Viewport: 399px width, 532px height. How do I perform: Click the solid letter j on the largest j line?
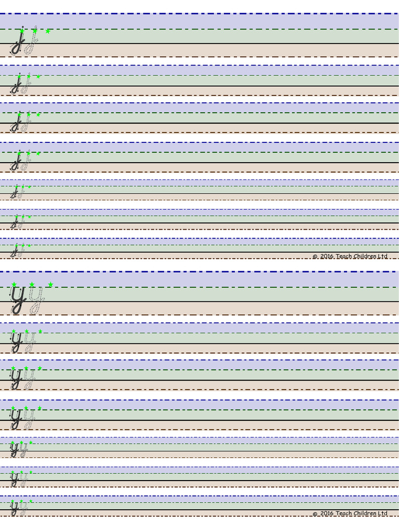click(18, 41)
